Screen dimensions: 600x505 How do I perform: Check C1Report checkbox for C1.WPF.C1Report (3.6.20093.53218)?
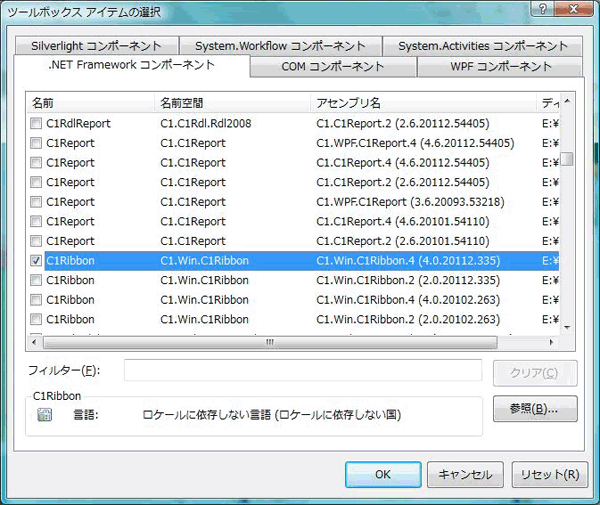coord(36,202)
